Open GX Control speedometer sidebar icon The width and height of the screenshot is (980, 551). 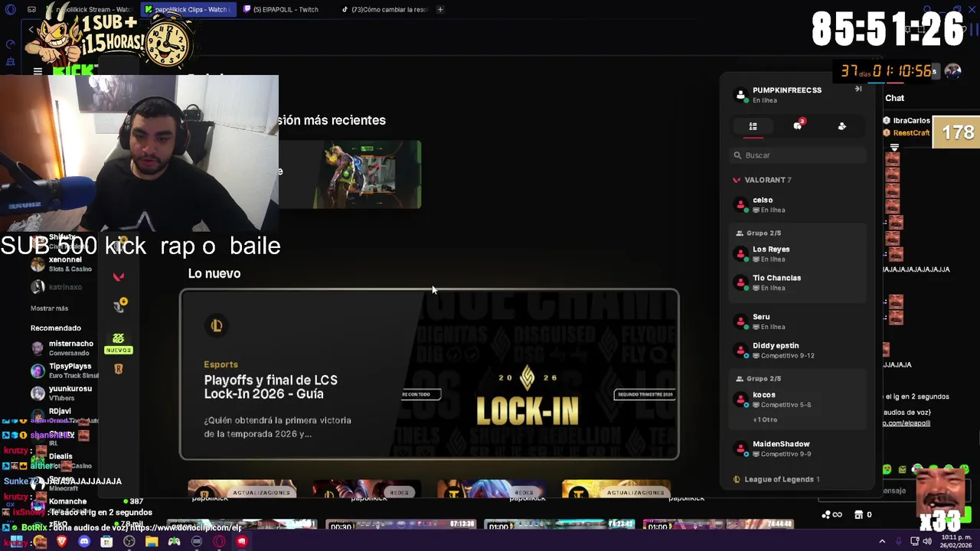pyautogui.click(x=11, y=44)
